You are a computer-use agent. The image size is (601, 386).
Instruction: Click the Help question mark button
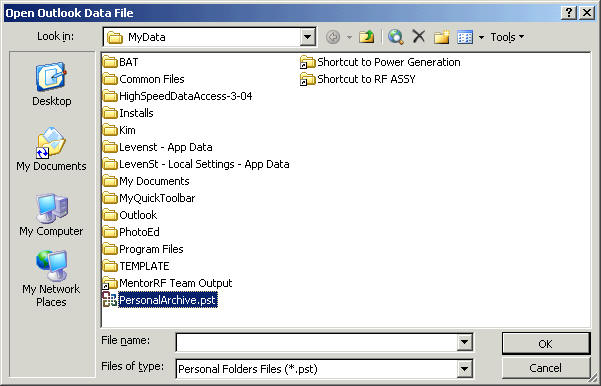tap(569, 13)
